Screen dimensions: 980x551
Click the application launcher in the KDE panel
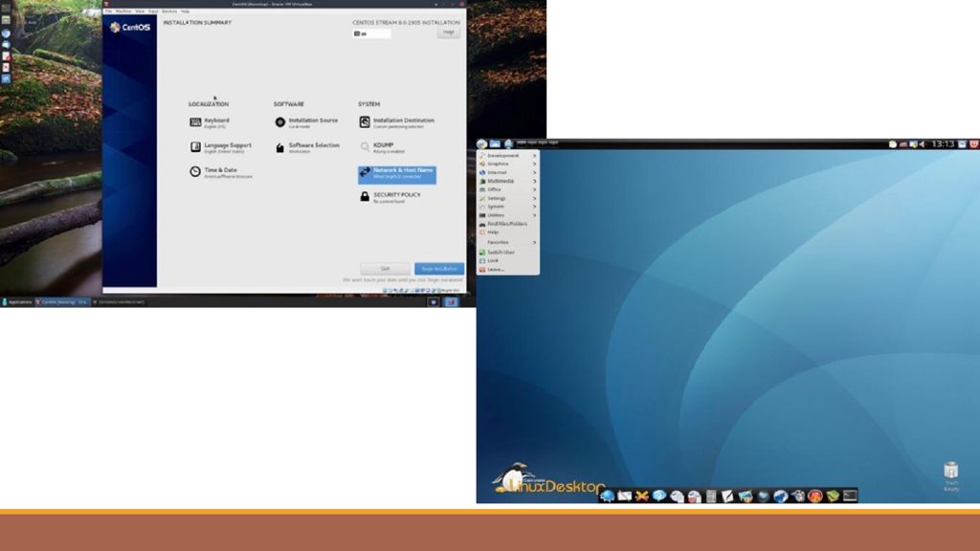pyautogui.click(x=482, y=144)
